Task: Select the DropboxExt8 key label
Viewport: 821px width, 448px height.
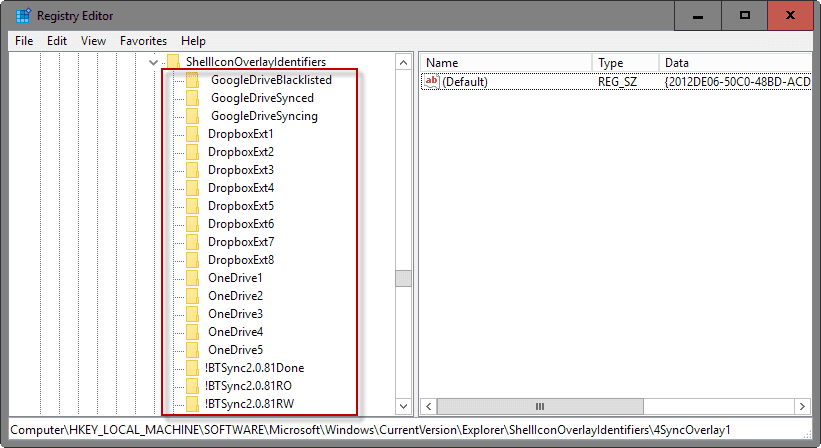Action: coord(241,260)
